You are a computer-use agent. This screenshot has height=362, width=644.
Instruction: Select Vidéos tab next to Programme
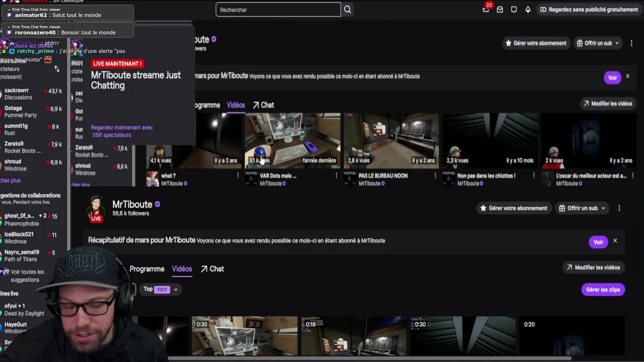pyautogui.click(x=182, y=269)
